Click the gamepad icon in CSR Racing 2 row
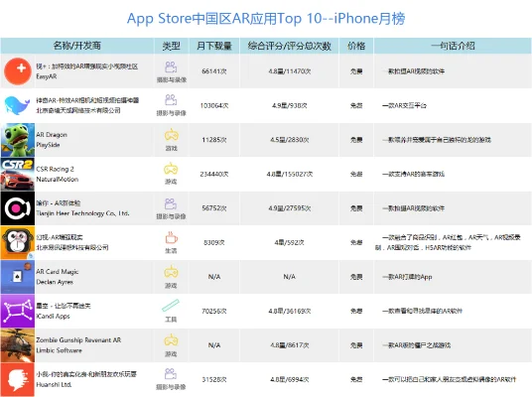Screen dimensions: 532x397 (171, 169)
